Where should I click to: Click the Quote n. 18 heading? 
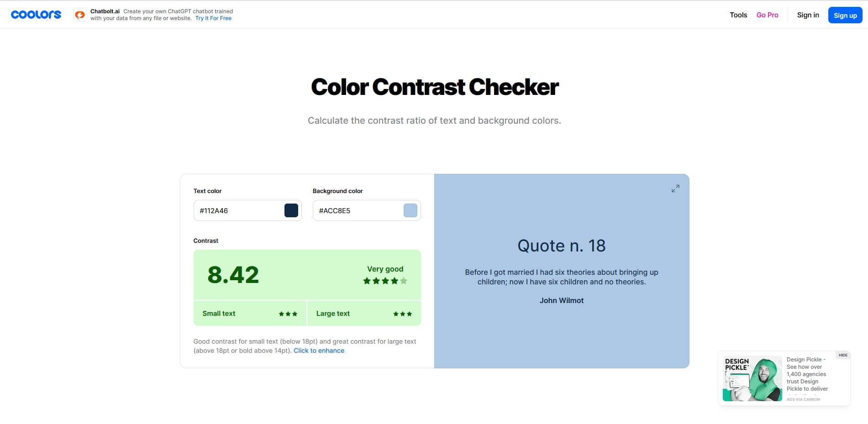(x=561, y=246)
